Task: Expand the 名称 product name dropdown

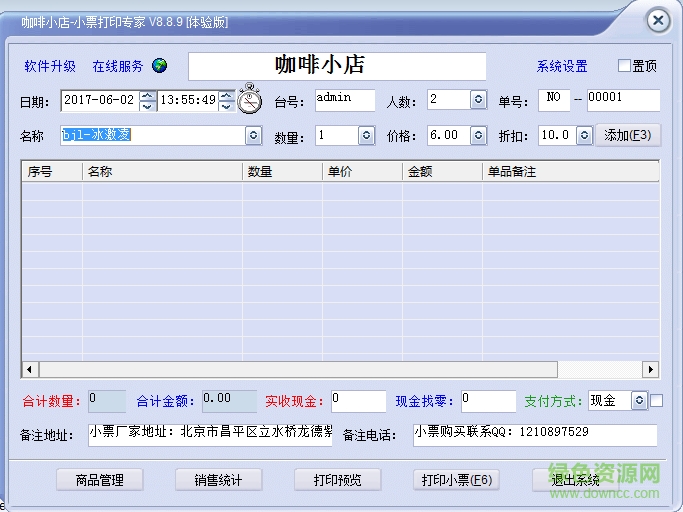Action: tap(253, 135)
